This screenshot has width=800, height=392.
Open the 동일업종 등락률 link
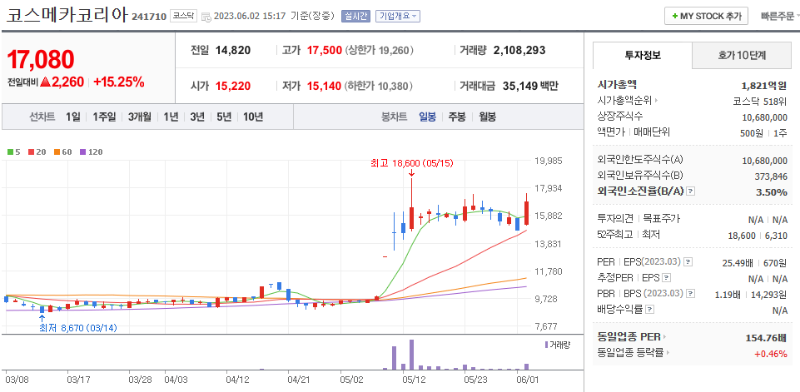633,353
